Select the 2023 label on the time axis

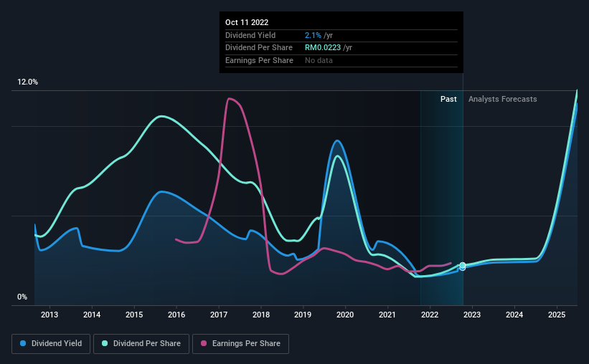coord(472,315)
